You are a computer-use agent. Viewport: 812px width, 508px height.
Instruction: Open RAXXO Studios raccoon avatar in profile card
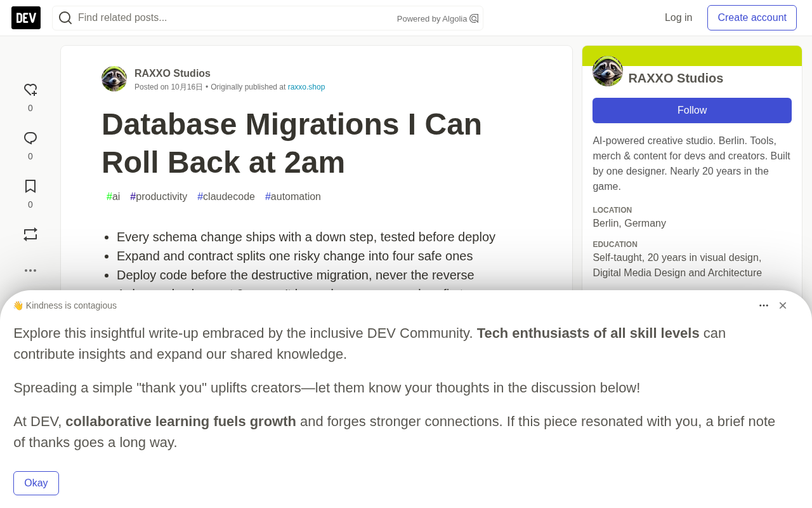[x=608, y=71]
